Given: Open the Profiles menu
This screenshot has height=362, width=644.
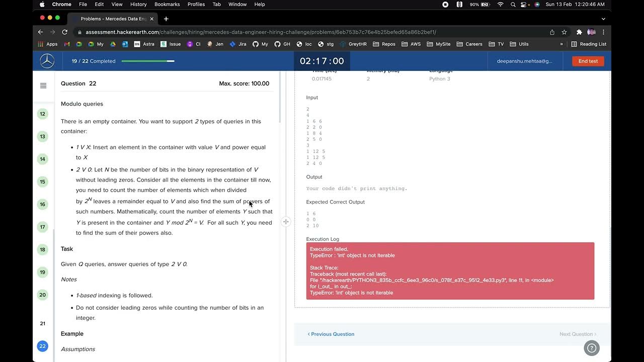Looking at the screenshot, I should point(196,4).
